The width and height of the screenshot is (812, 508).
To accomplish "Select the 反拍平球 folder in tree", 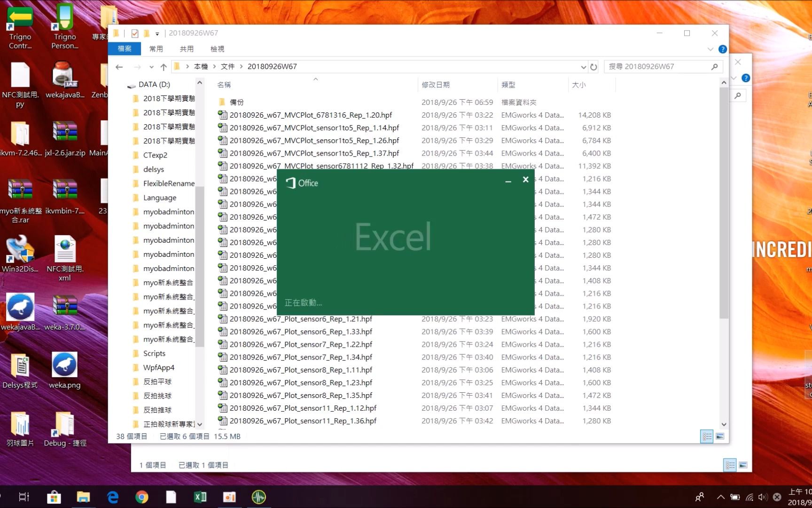I will 157,381.
